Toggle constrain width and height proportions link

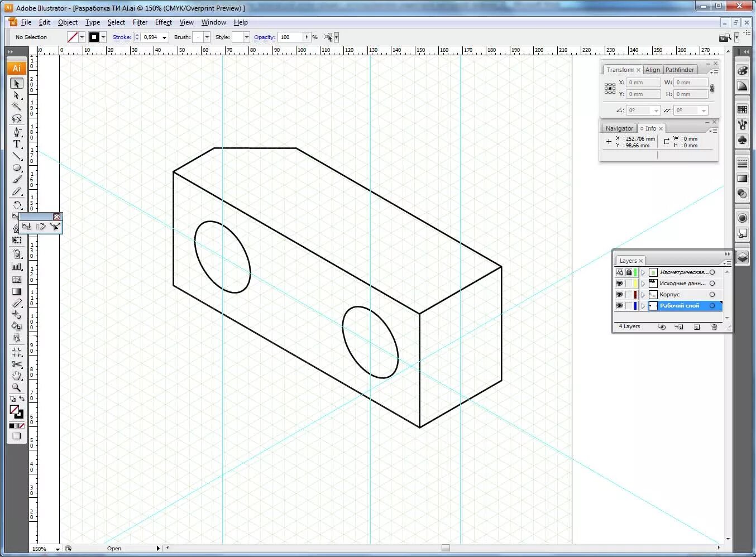[712, 88]
